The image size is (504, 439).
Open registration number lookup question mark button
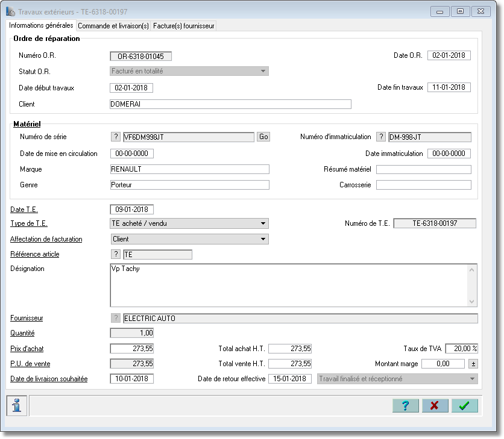381,137
